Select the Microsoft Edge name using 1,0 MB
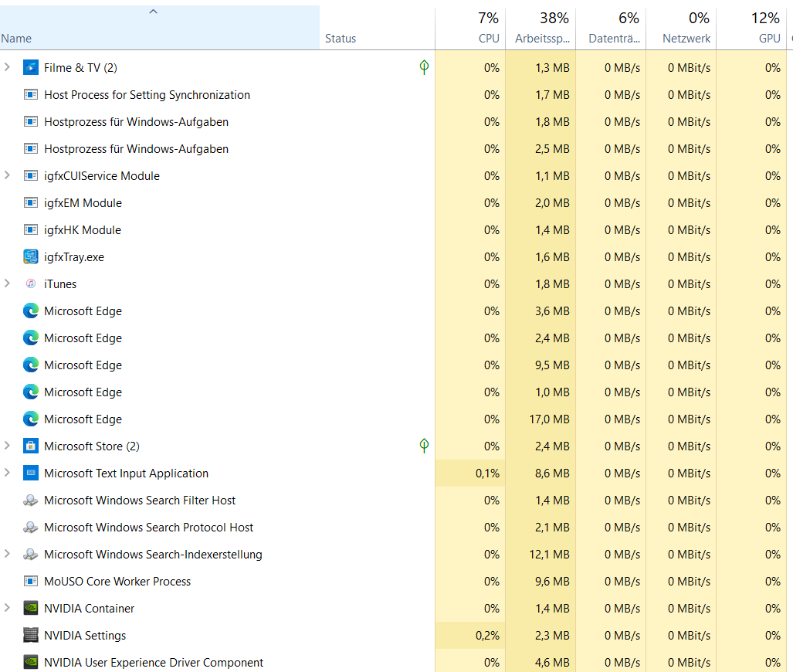This screenshot has height=672, width=793. 83,392
